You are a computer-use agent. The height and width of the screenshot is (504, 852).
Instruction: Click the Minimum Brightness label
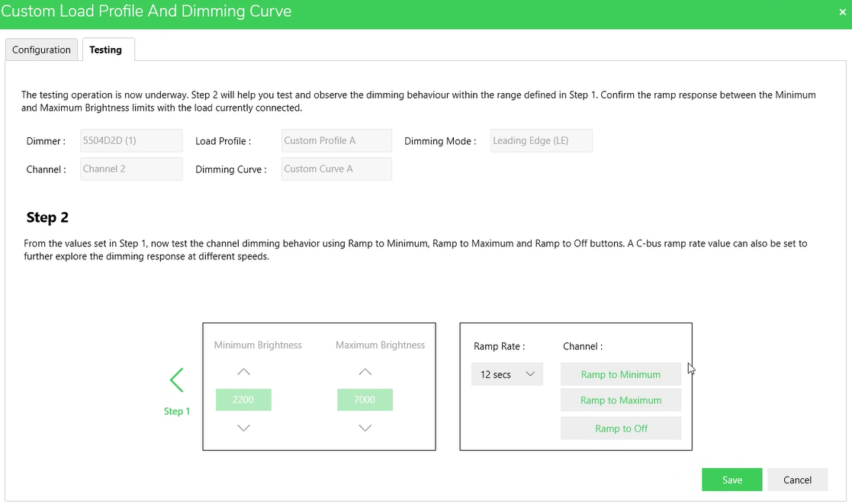(x=258, y=345)
